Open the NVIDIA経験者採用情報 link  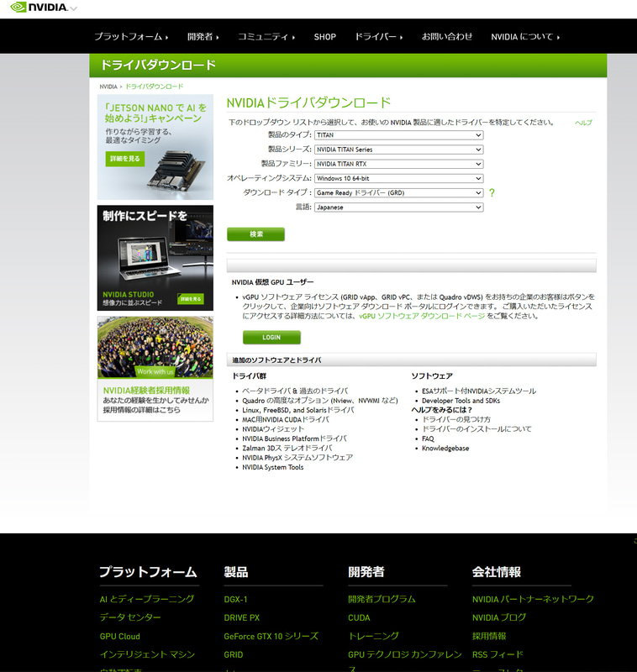point(146,391)
